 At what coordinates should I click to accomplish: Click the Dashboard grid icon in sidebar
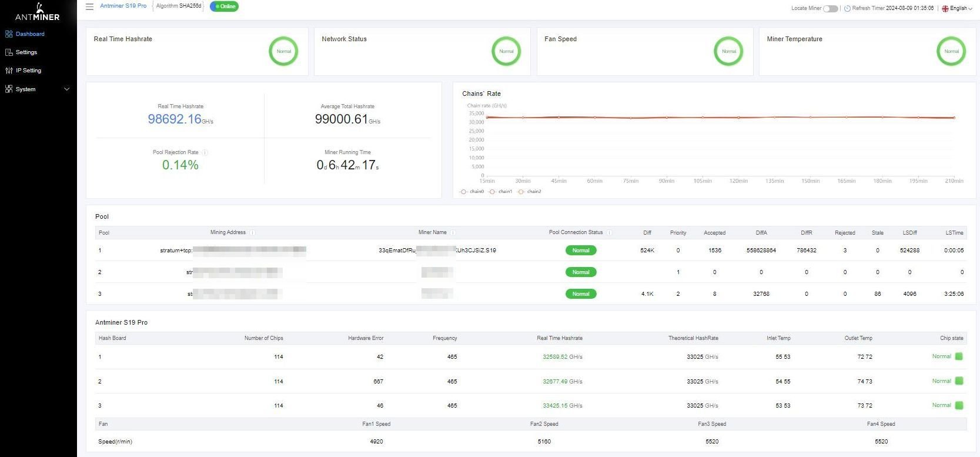pyautogui.click(x=9, y=34)
